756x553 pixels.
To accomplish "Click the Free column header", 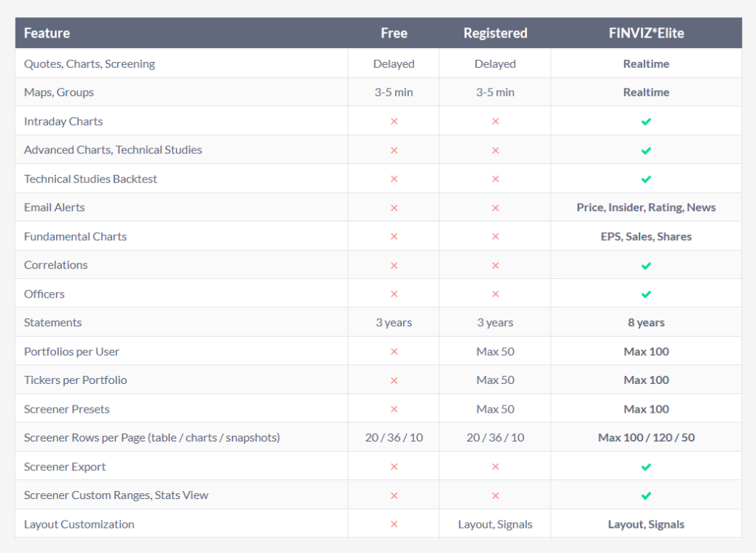I will click(x=394, y=33).
